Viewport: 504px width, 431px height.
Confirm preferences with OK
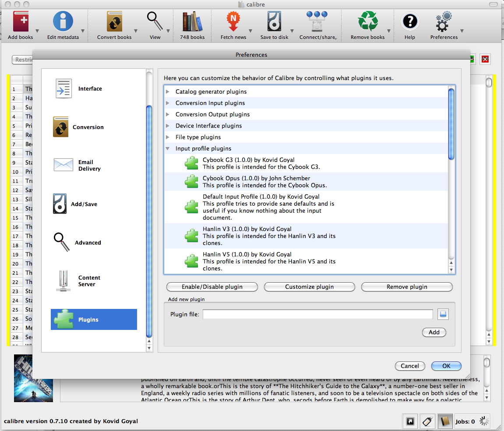pos(446,366)
